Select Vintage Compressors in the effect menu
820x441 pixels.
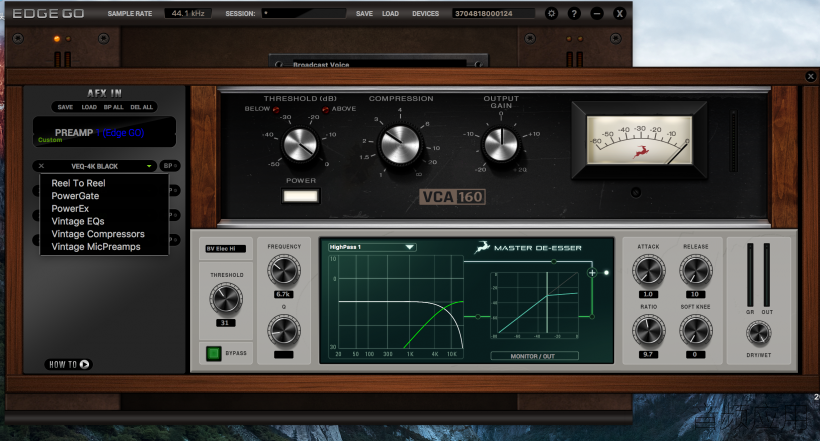pyautogui.click(x=98, y=234)
